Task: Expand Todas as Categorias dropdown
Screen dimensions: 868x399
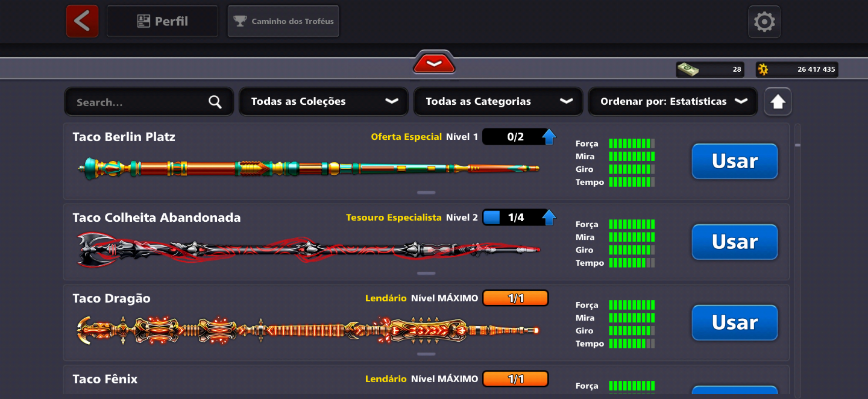Action: pos(498,101)
